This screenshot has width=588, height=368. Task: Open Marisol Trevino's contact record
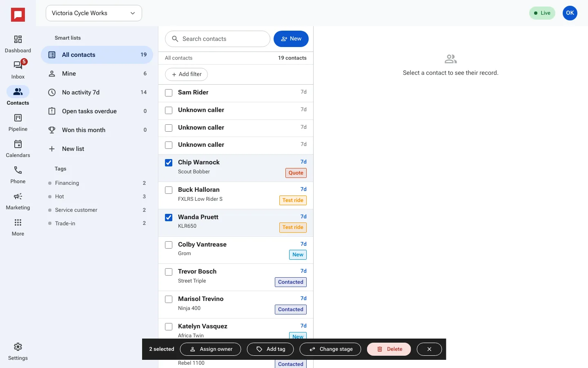[236, 305]
